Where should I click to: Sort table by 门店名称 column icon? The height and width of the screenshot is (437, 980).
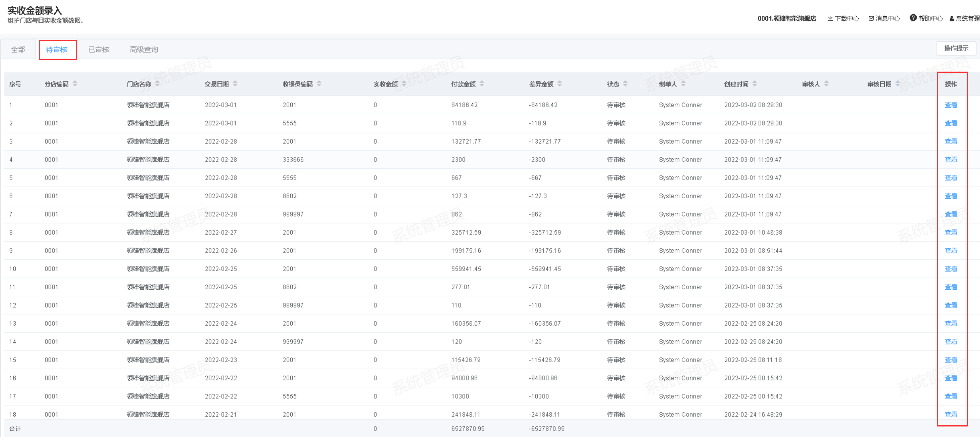pyautogui.click(x=157, y=84)
